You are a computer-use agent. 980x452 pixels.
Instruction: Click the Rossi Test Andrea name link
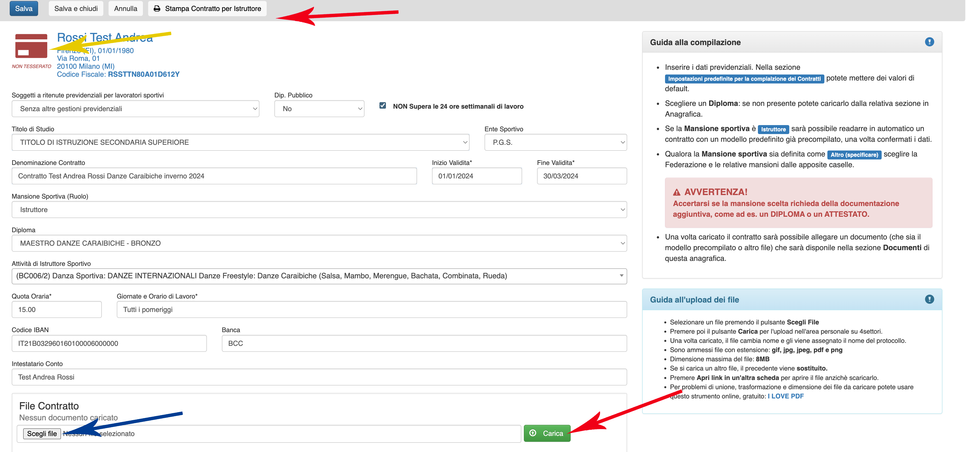[x=105, y=37]
